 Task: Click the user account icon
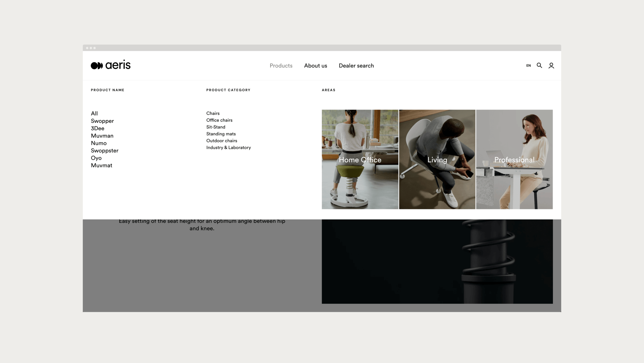pyautogui.click(x=551, y=66)
